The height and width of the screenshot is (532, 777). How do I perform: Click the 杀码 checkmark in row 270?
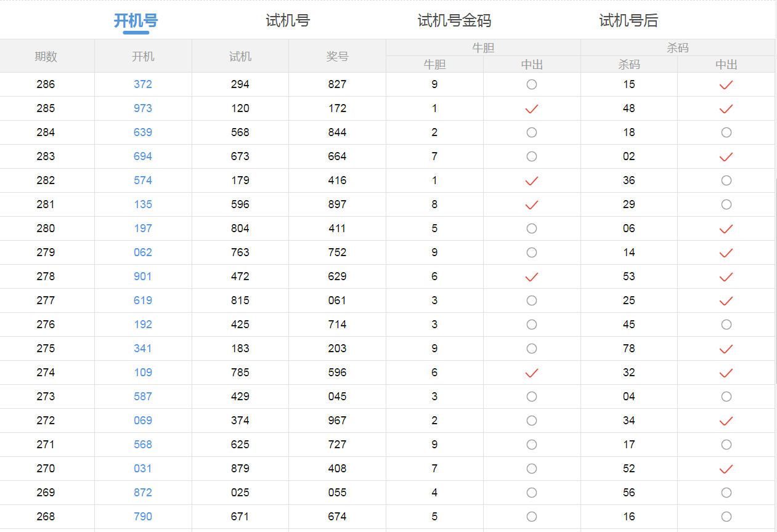point(726,469)
